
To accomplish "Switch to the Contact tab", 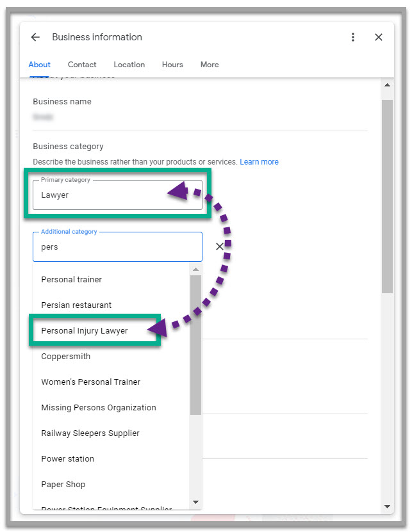I will point(82,65).
